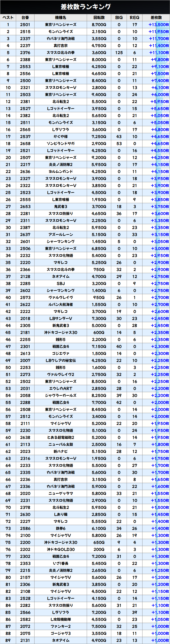Click the ベスト column header

pyautogui.click(x=8, y=17)
